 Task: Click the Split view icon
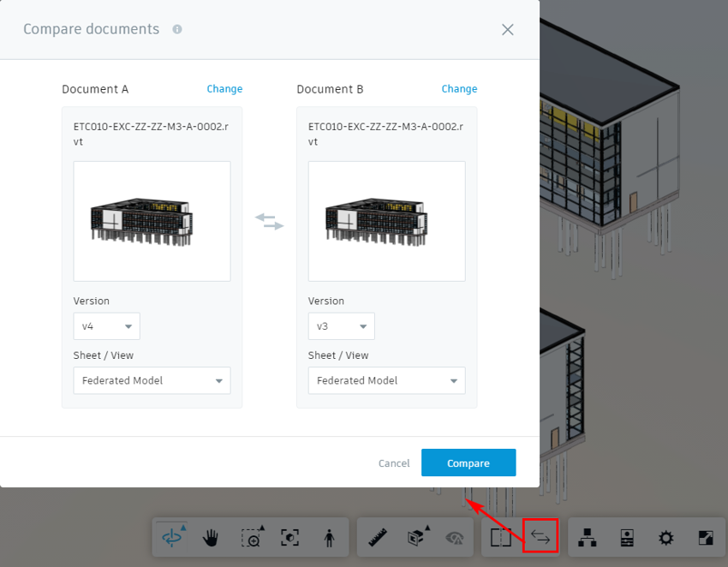[501, 538]
